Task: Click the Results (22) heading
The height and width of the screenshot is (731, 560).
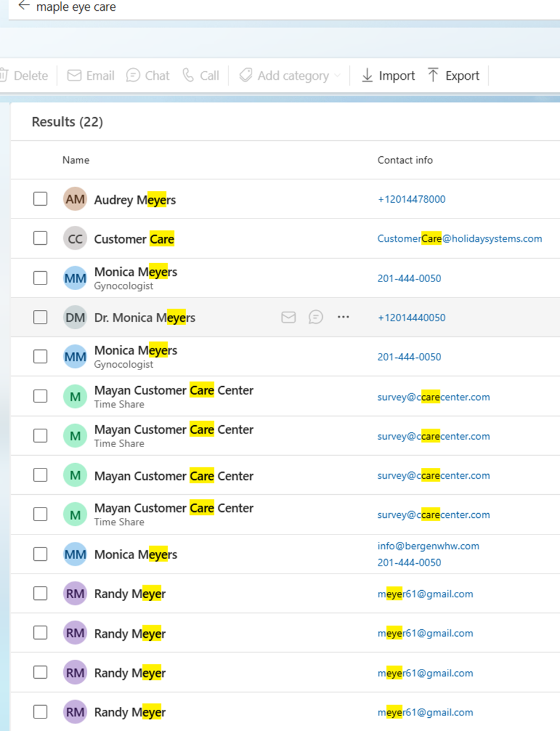Action: click(x=67, y=122)
